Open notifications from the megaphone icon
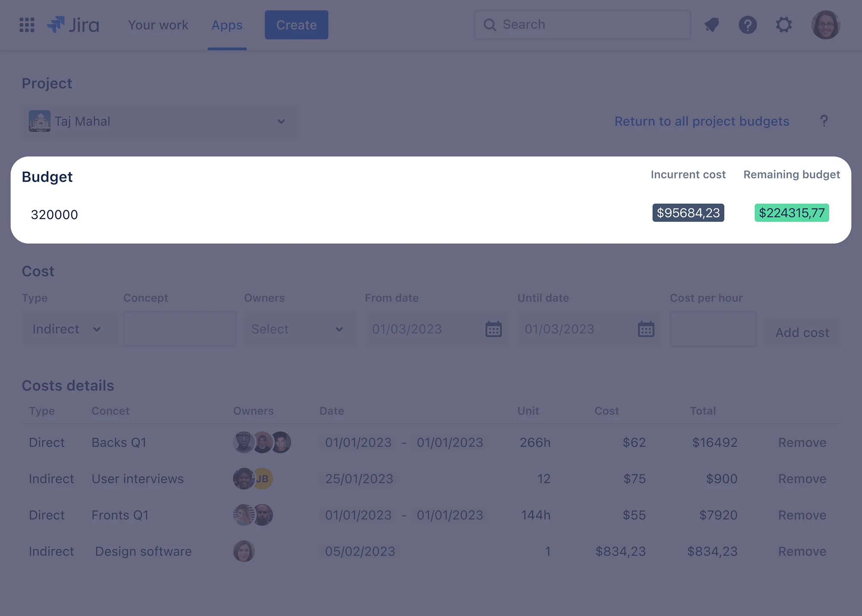The height and width of the screenshot is (616, 862). click(712, 25)
